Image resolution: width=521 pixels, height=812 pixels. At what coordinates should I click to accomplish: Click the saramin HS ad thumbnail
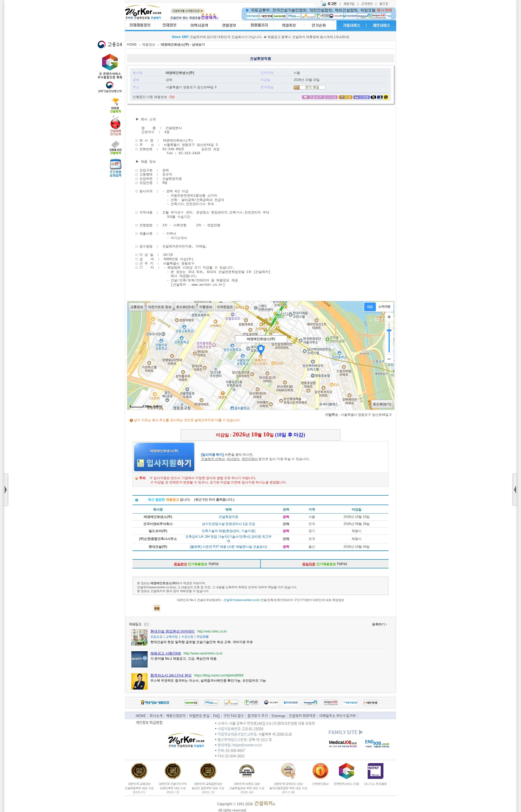click(139, 659)
